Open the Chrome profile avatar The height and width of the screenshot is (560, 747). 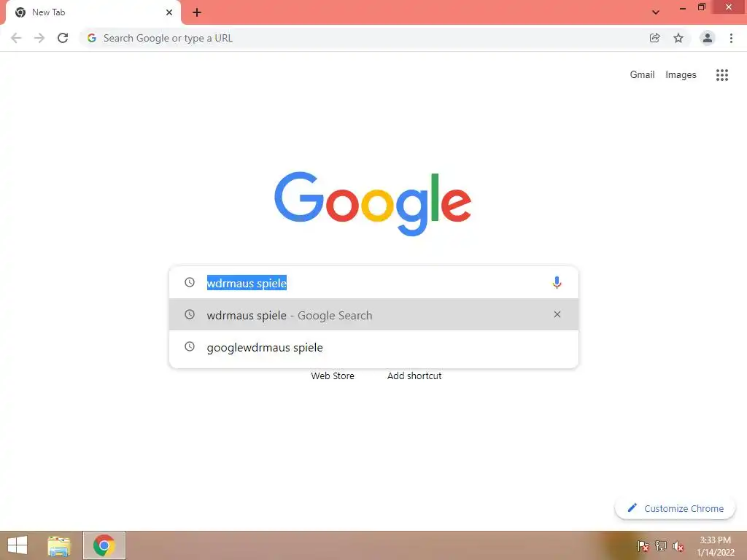click(x=708, y=38)
